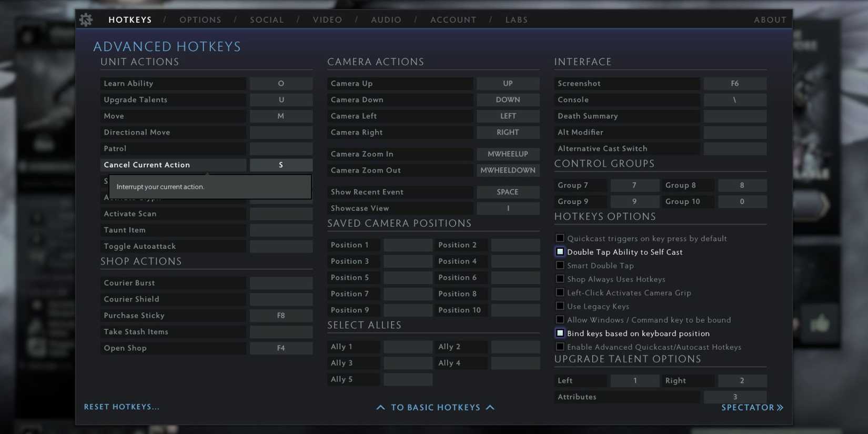Uncheck Bind keys based on keyboard position
The width and height of the screenshot is (868, 434).
coord(560,333)
